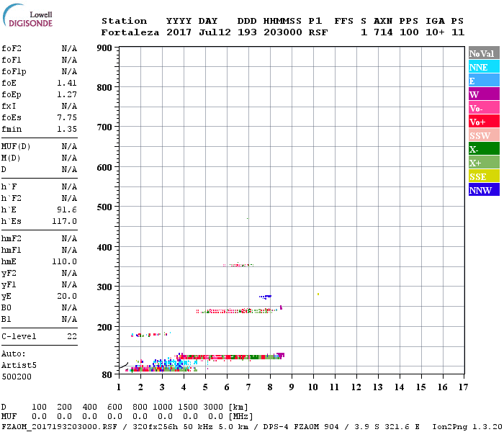Click the 900 km height axis label
This screenshot has width=504, height=432.
point(104,48)
